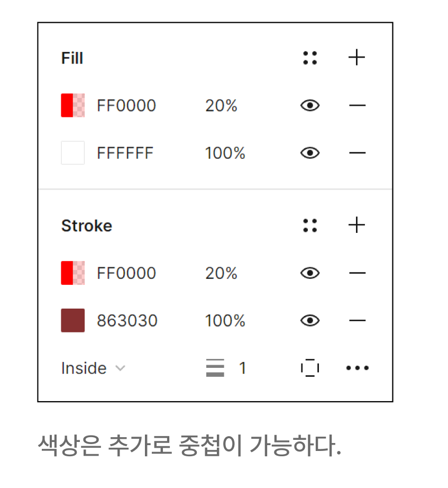This screenshot has height=488, width=448.
Task: Hide the FFFFFF fill with eye icon
Action: point(310,153)
